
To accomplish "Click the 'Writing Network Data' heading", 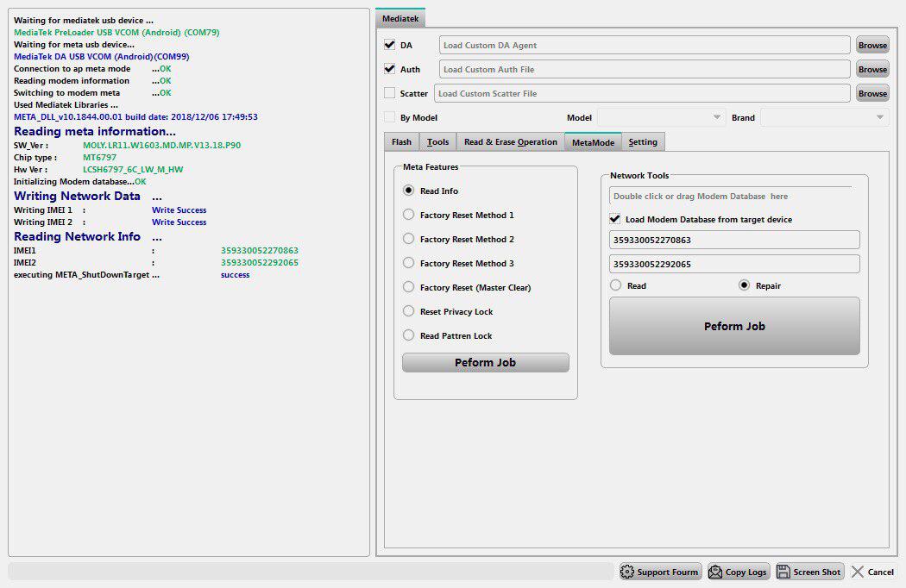I will [77, 196].
